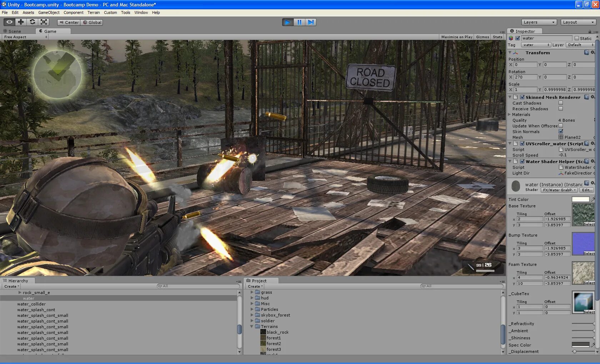Enable the Static checkbox
The height and width of the screenshot is (364, 600).
(576, 38)
